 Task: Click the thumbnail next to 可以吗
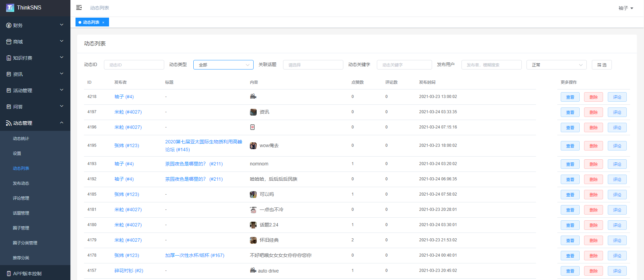pos(253,194)
